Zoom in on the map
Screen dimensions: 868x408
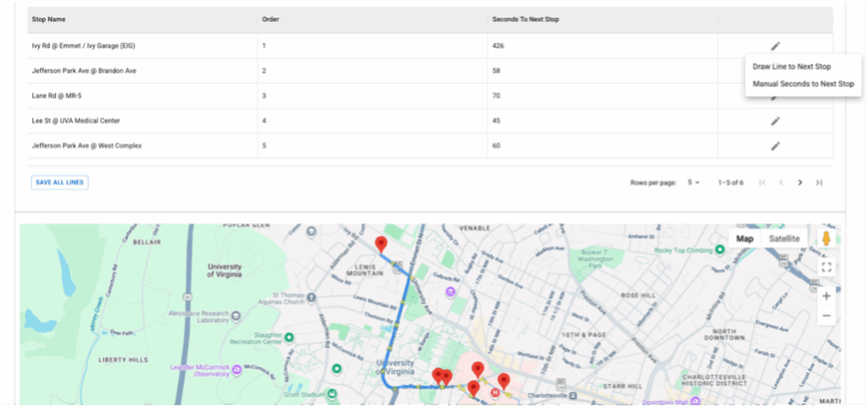pos(826,296)
